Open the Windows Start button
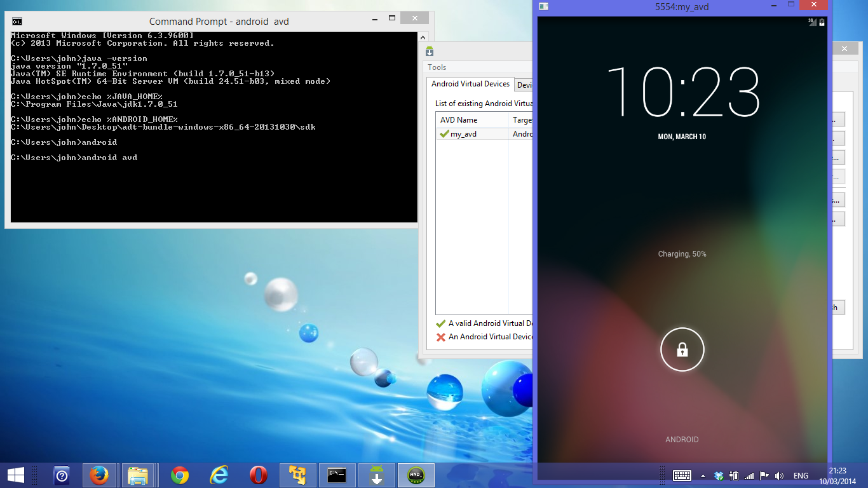This screenshot has height=488, width=868. coord(16,475)
